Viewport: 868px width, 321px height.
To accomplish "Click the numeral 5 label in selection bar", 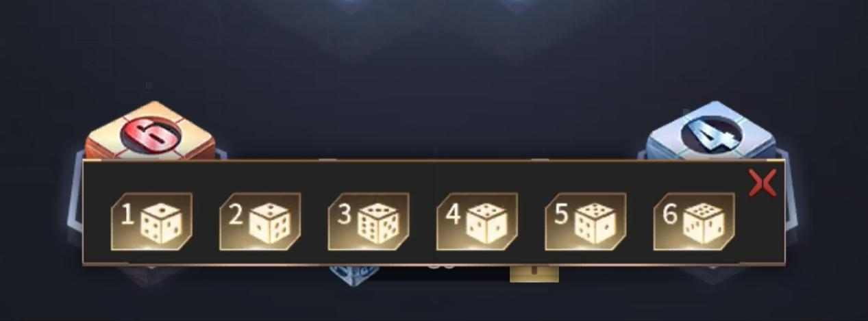I will point(562,215).
